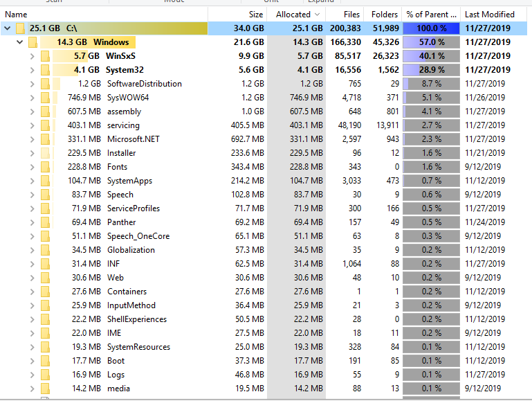Click the Boot folder icon
The height and width of the screenshot is (401, 532).
[x=45, y=361]
